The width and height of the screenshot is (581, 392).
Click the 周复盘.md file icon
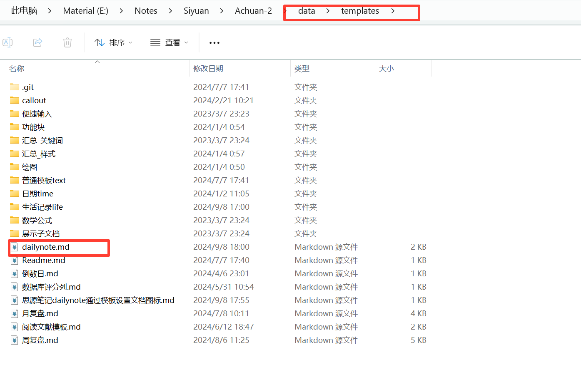15,340
